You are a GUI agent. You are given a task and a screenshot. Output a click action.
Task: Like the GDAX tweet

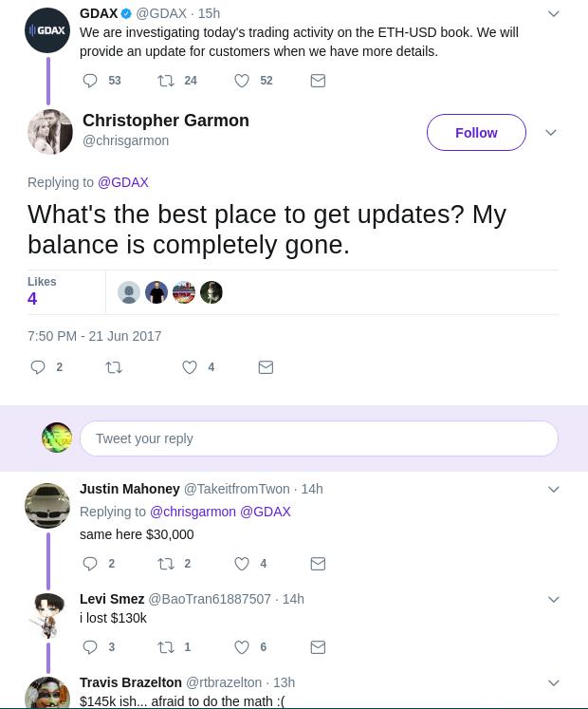coord(243,82)
